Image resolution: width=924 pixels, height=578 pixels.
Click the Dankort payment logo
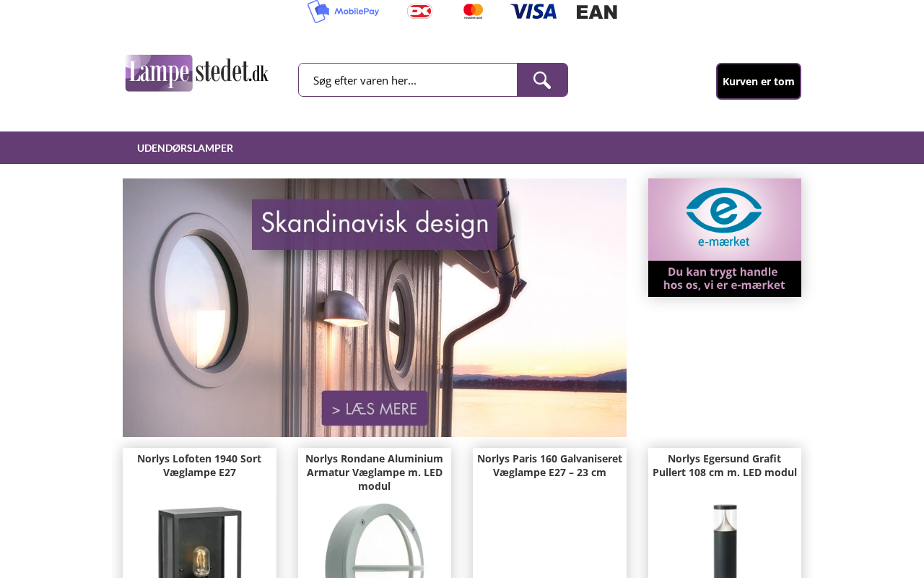(419, 11)
